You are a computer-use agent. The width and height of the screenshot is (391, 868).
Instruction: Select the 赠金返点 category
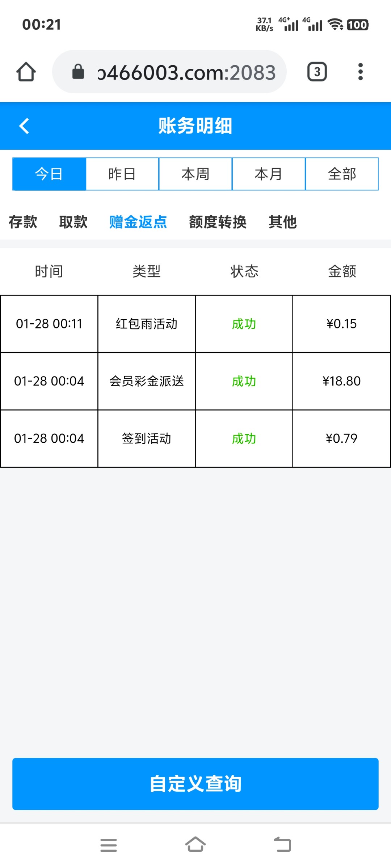138,222
